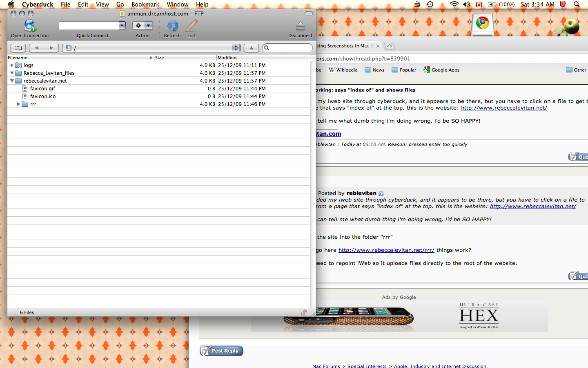Select the Rebecca_Levitan_files folder icon
This screenshot has width=588, height=368.
[18, 73]
